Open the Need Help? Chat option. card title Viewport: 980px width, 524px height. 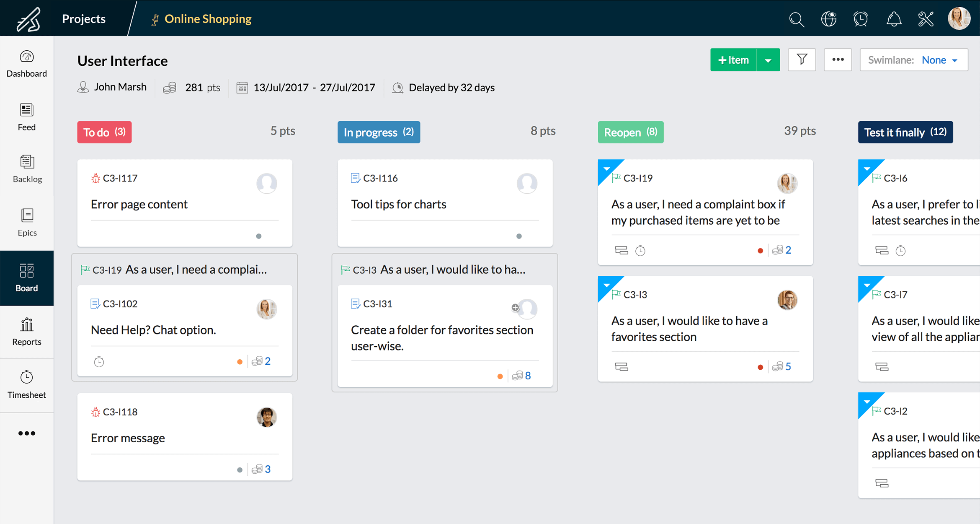coord(153,330)
